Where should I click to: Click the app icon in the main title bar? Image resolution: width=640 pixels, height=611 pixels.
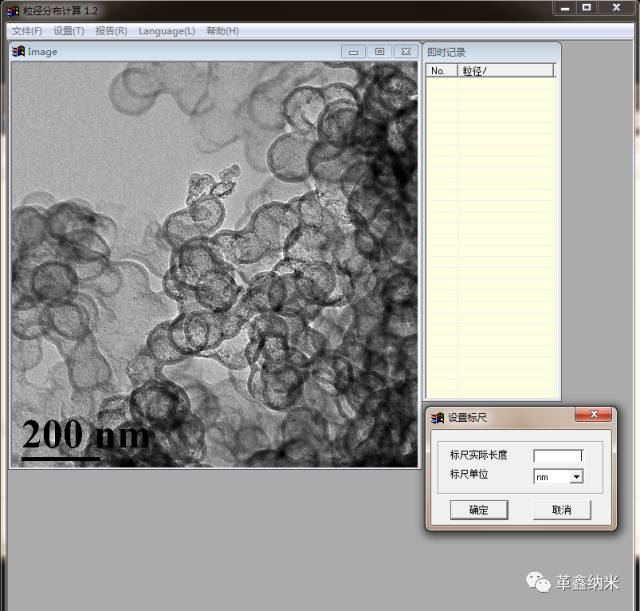[x=12, y=10]
